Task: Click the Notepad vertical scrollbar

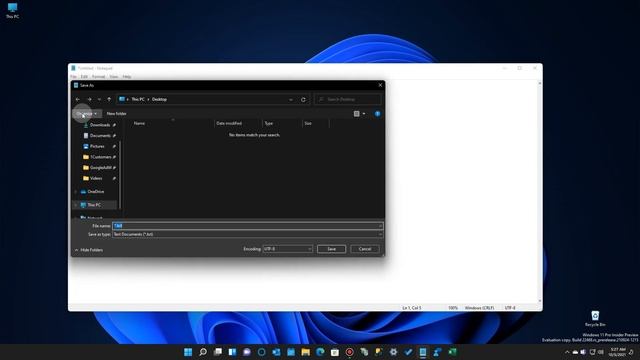Action: pos(540,192)
